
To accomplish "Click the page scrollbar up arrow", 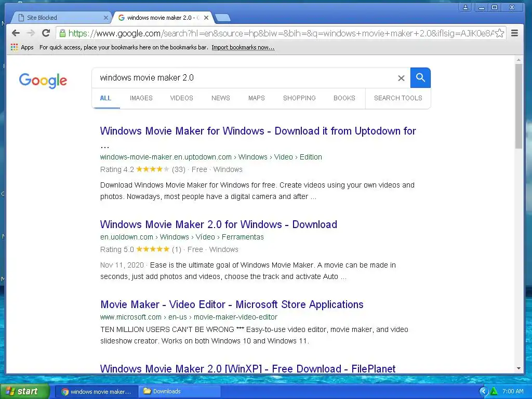I will [518, 60].
